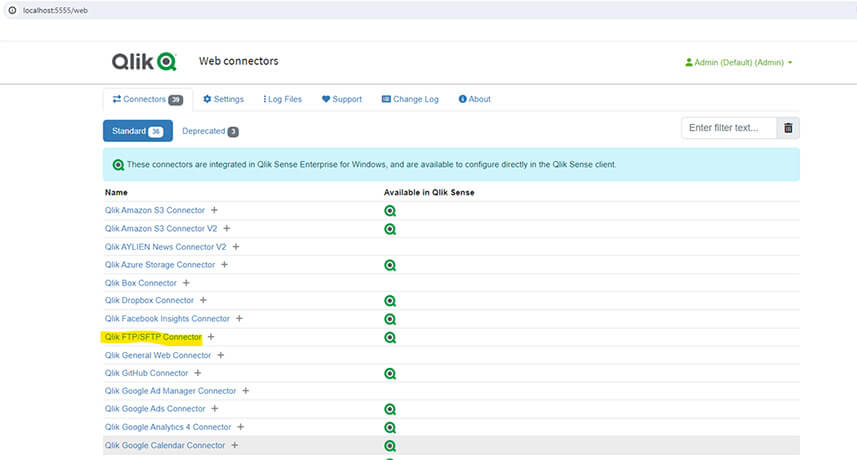Open Qlik AYLIEN News Connector V2 link
857x460 pixels.
(166, 247)
